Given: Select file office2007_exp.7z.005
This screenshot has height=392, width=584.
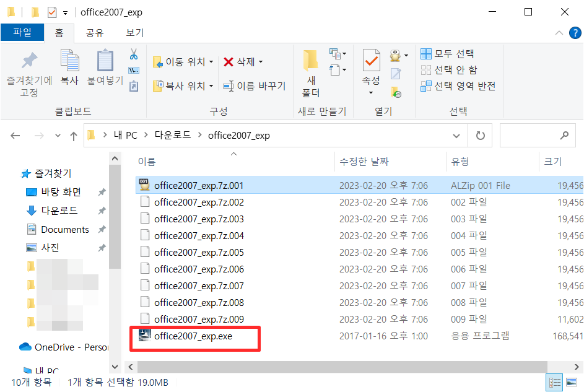Looking at the screenshot, I should click(x=199, y=253).
